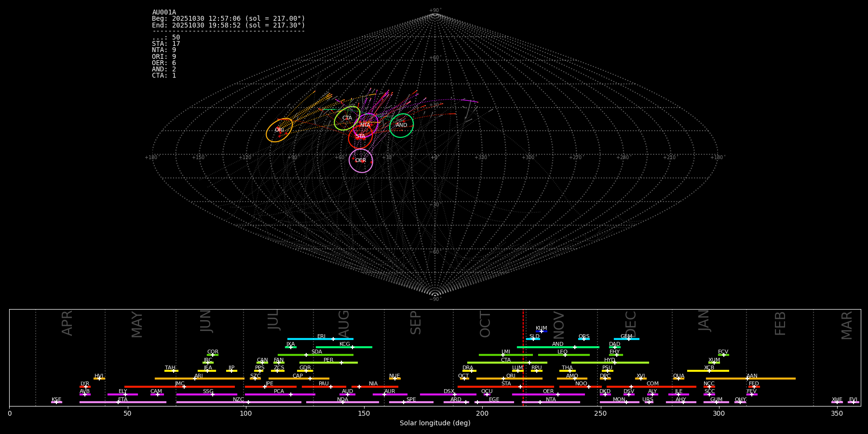Select the 'STA: 17' legend count
The image size is (868, 434).
point(166,44)
